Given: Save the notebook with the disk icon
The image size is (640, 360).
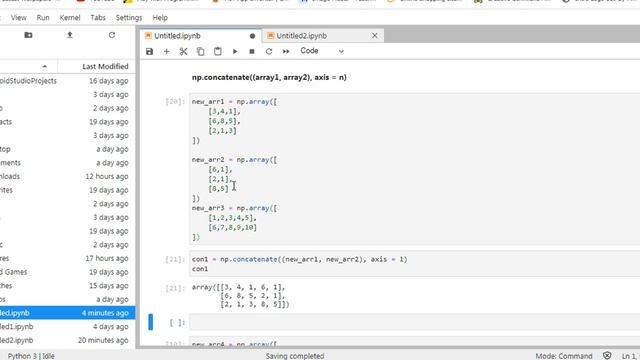Looking at the screenshot, I should click(149, 51).
